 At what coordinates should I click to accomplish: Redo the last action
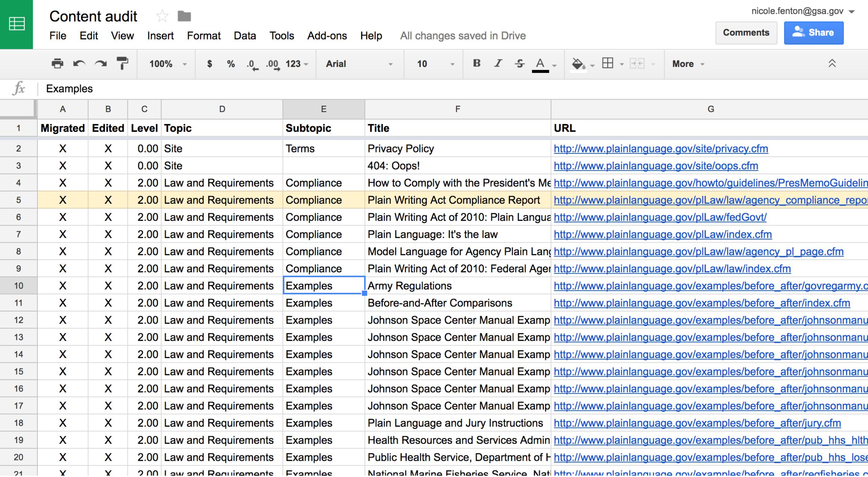point(101,64)
